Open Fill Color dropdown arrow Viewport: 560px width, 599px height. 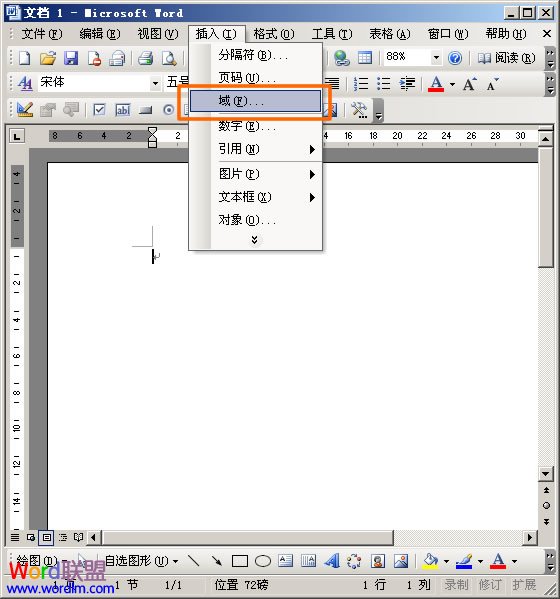coord(446,561)
